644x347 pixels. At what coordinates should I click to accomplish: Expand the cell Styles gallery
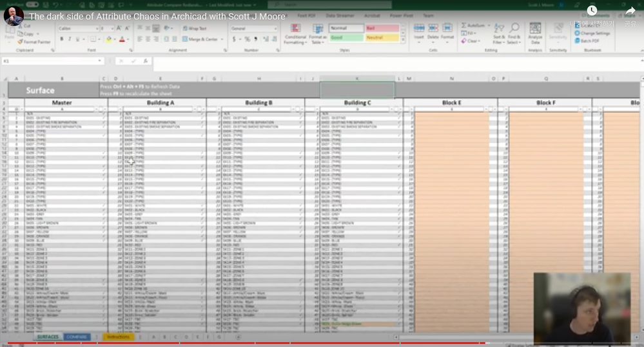[403, 40]
